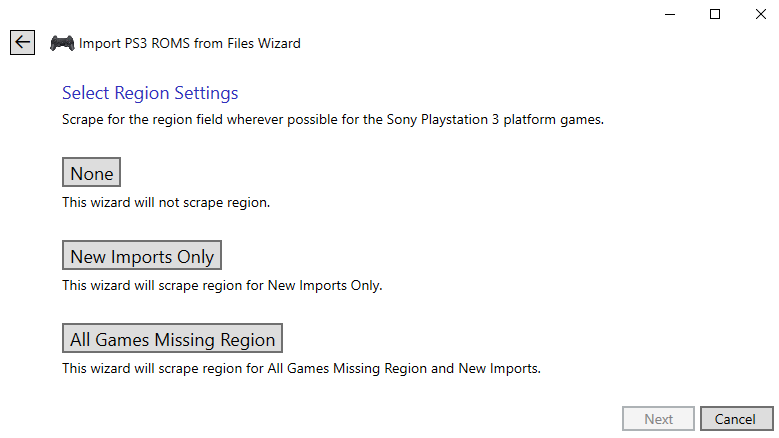Skip region scraping with the None button

tap(91, 172)
